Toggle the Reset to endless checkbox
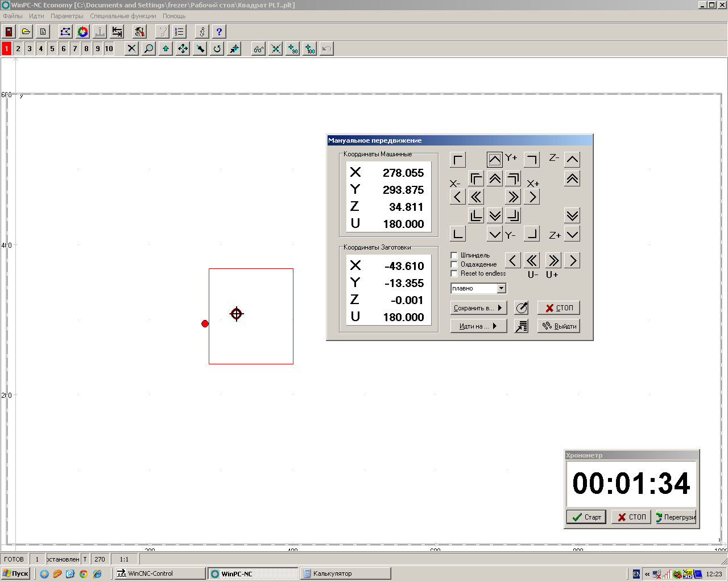Viewport: 728px width, 582px height. (x=454, y=273)
